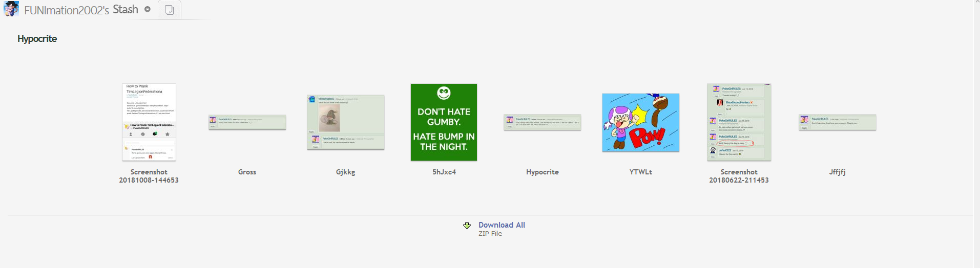The height and width of the screenshot is (268, 980).
Task: Open the Gjkkg thumbnail
Action: pos(346,122)
